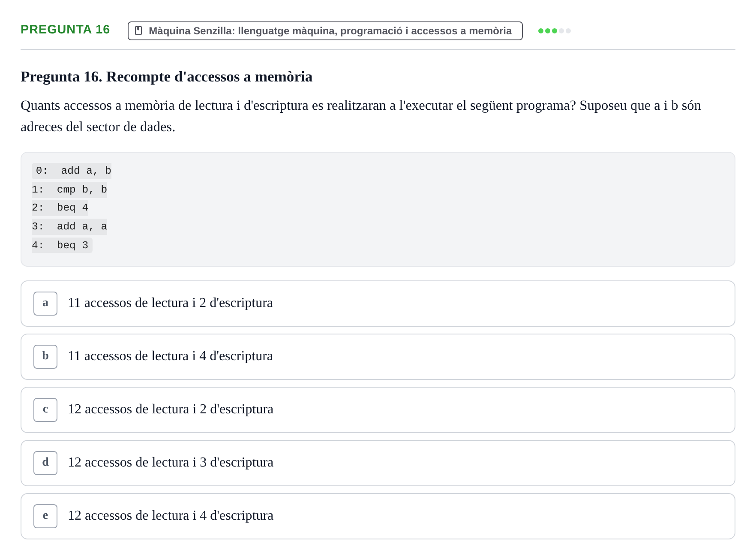Viewport: 756px width, 560px height.
Task: Select answer e: 12 lectura i 4 d'escriptura
Action: click(x=378, y=516)
